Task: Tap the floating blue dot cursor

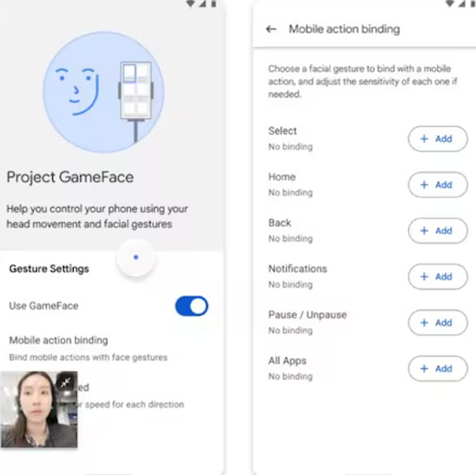Action: tap(136, 257)
